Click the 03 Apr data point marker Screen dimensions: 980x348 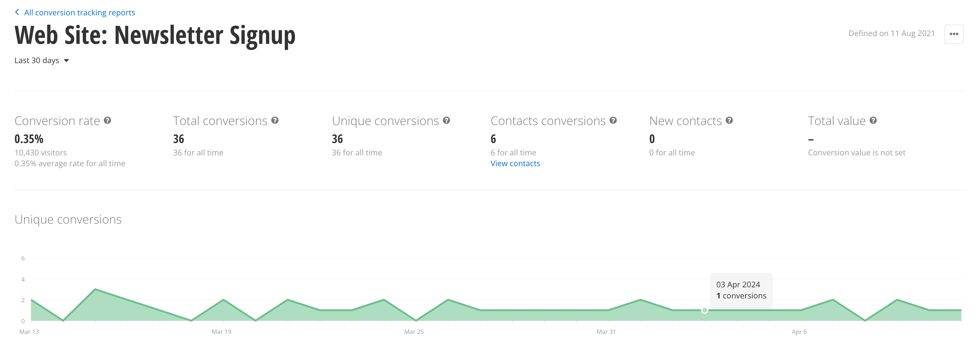tap(705, 310)
